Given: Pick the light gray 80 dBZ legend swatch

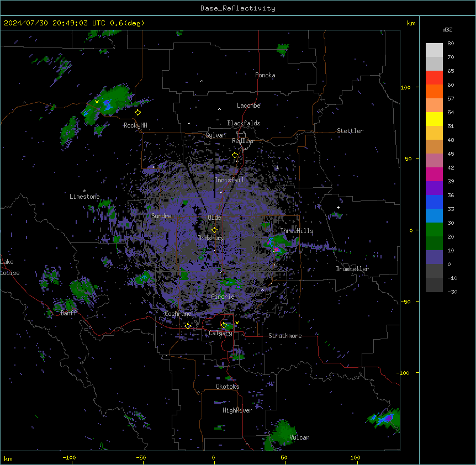Looking at the screenshot, I should pyautogui.click(x=434, y=50).
